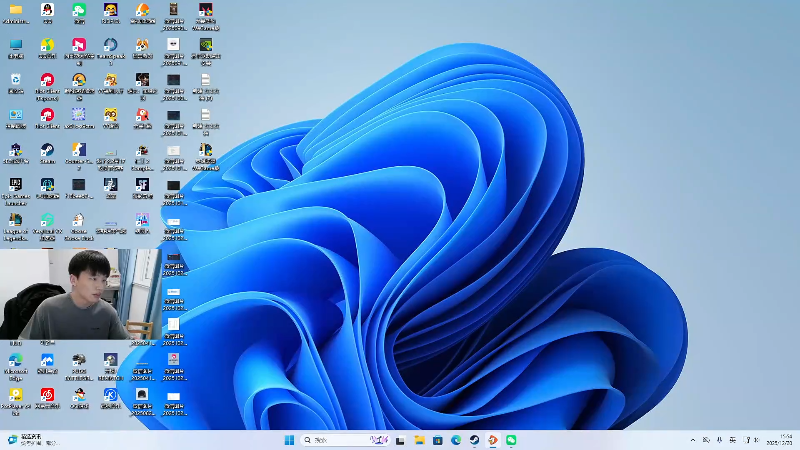
Task: Open the Steam shortcut on the desktop
Action: (x=47, y=150)
